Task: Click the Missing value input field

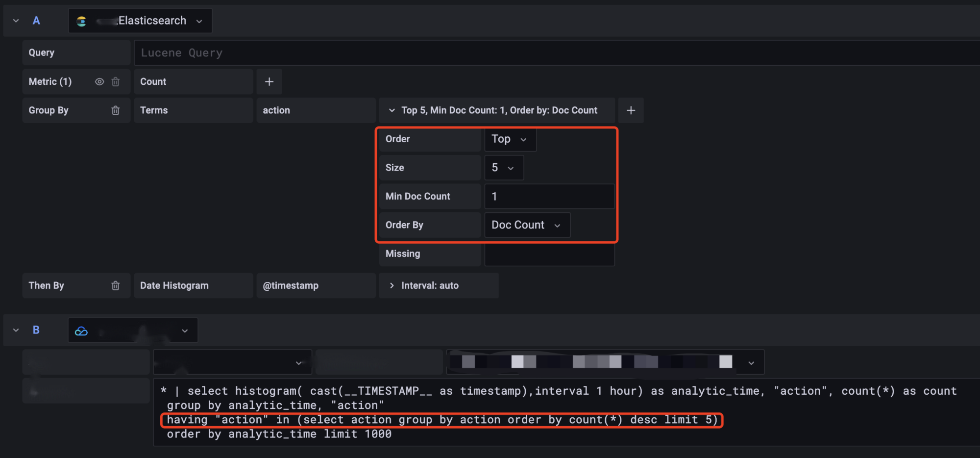Action: coord(549,254)
